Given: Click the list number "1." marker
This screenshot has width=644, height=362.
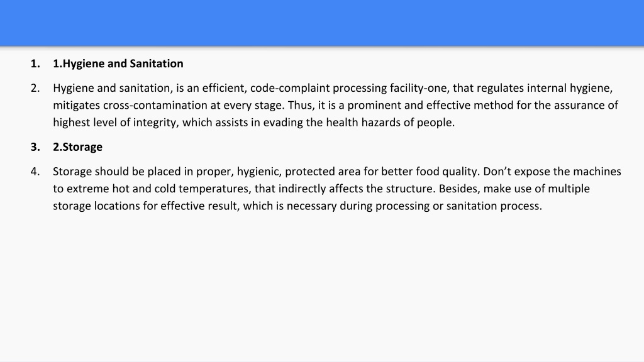Looking at the screenshot, I should pos(35,63).
